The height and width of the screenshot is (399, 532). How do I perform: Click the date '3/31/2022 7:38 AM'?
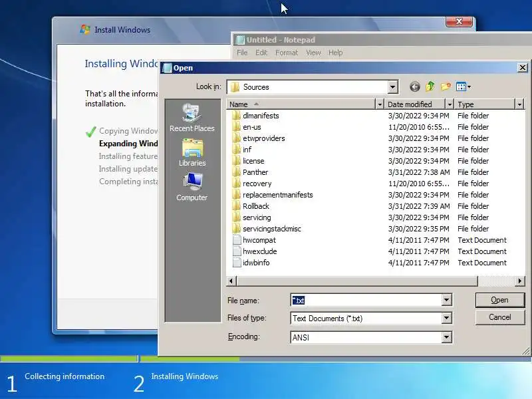pyautogui.click(x=419, y=172)
